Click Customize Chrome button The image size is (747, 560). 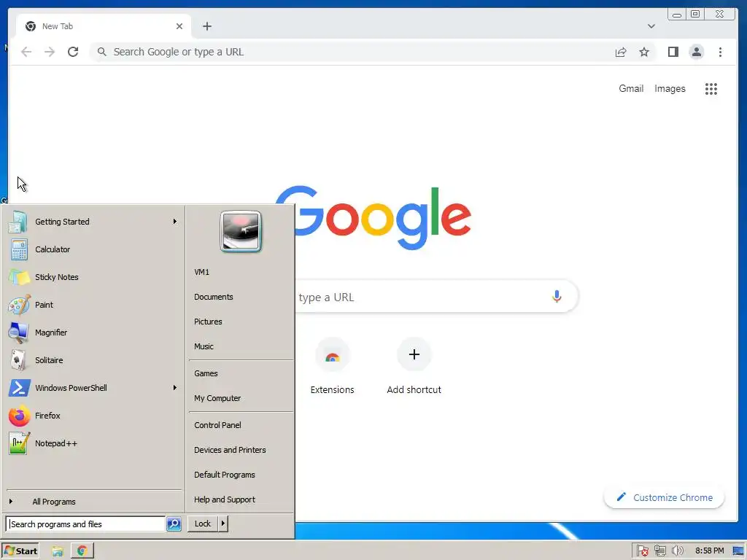pyautogui.click(x=664, y=497)
